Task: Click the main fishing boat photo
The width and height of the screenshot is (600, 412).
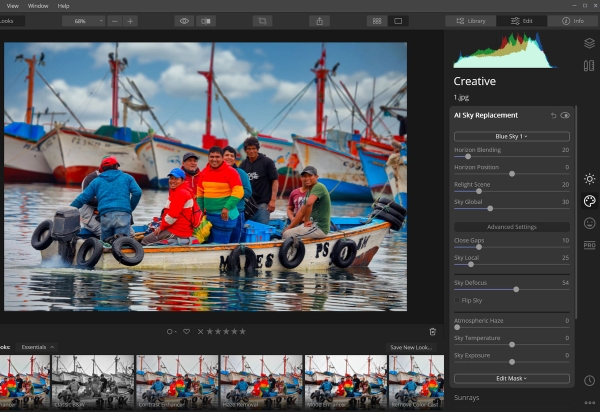Action: tap(205, 176)
